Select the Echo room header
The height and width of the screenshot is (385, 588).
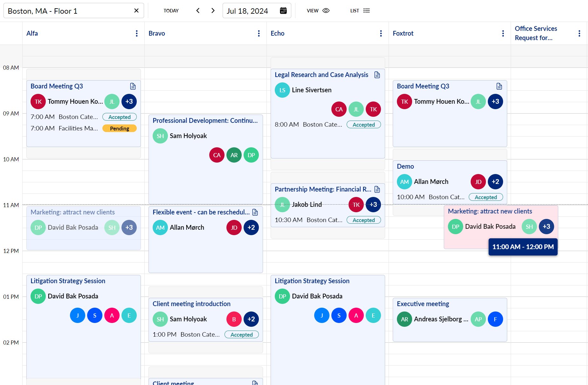click(277, 33)
